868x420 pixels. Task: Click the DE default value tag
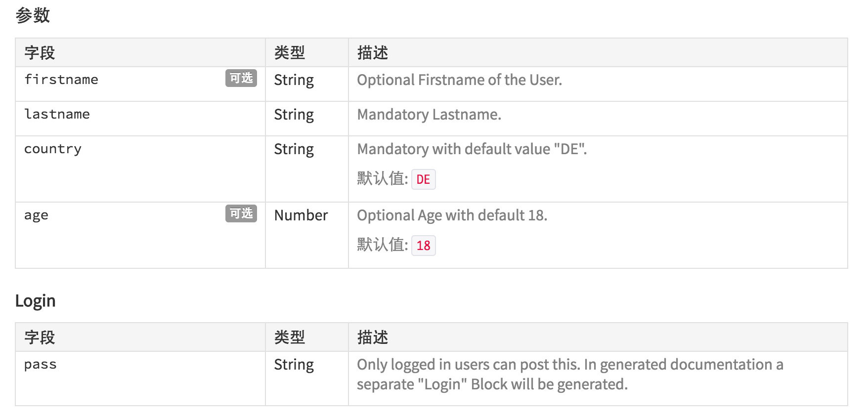click(423, 179)
